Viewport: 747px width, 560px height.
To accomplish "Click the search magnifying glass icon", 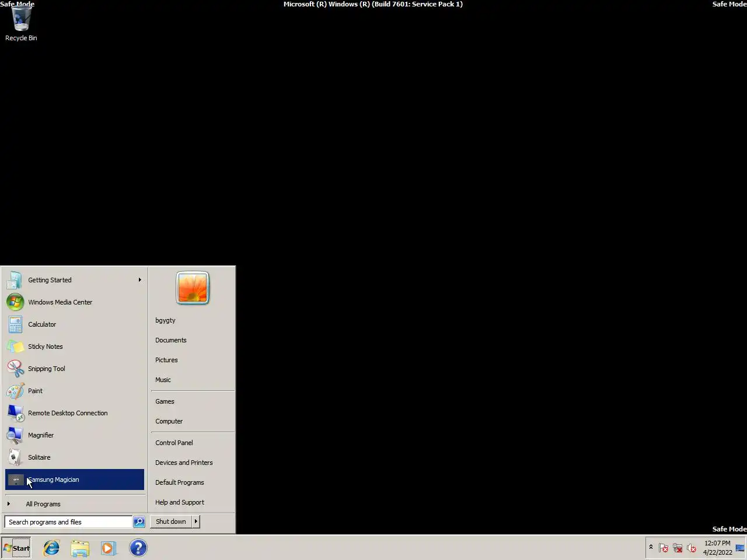I will pos(139,522).
